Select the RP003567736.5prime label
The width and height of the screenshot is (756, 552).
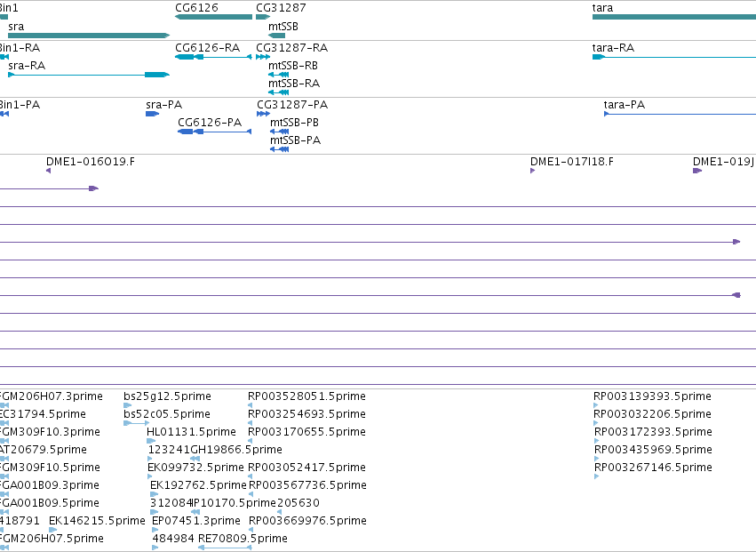pyautogui.click(x=307, y=485)
